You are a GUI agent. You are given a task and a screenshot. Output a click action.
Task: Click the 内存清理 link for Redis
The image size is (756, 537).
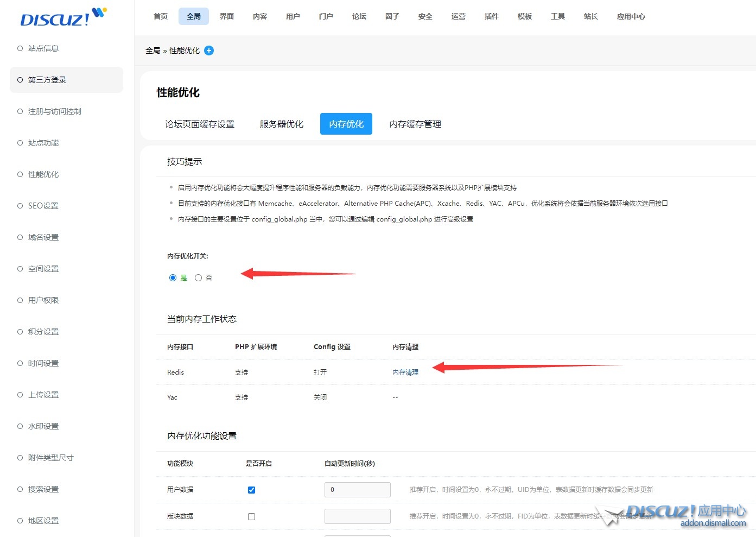[405, 372]
